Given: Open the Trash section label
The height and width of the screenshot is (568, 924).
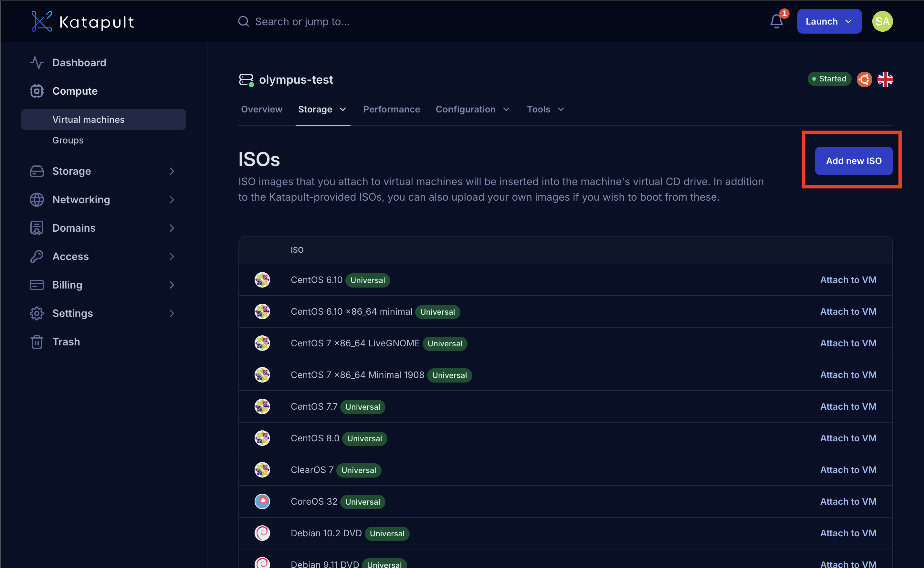Looking at the screenshot, I should click(x=66, y=342).
